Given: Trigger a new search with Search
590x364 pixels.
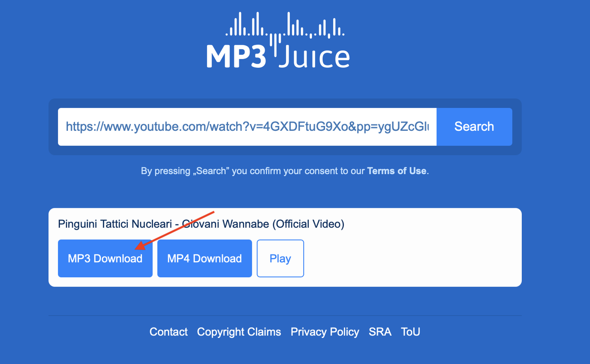Looking at the screenshot, I should [x=474, y=126].
